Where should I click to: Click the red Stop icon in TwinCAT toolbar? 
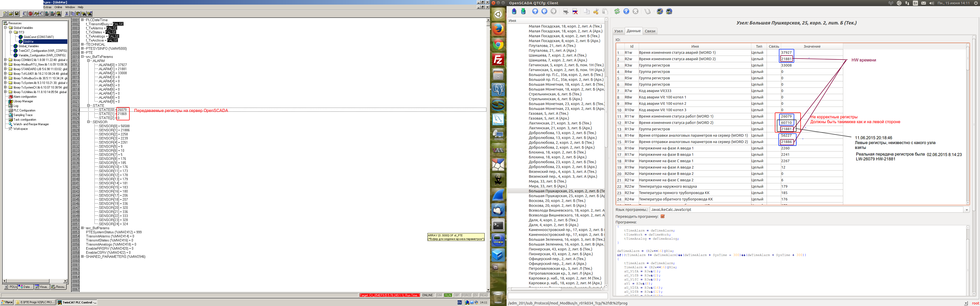tap(30, 14)
